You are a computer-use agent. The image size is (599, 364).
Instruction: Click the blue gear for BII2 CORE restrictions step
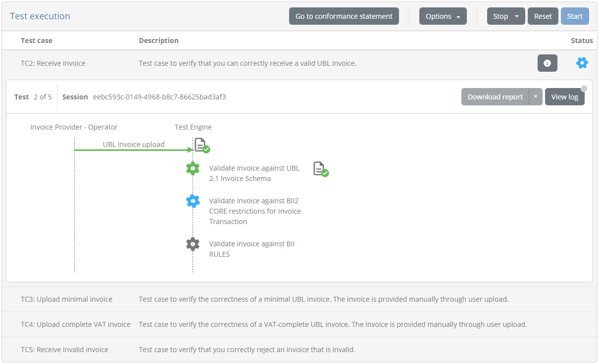(x=193, y=201)
